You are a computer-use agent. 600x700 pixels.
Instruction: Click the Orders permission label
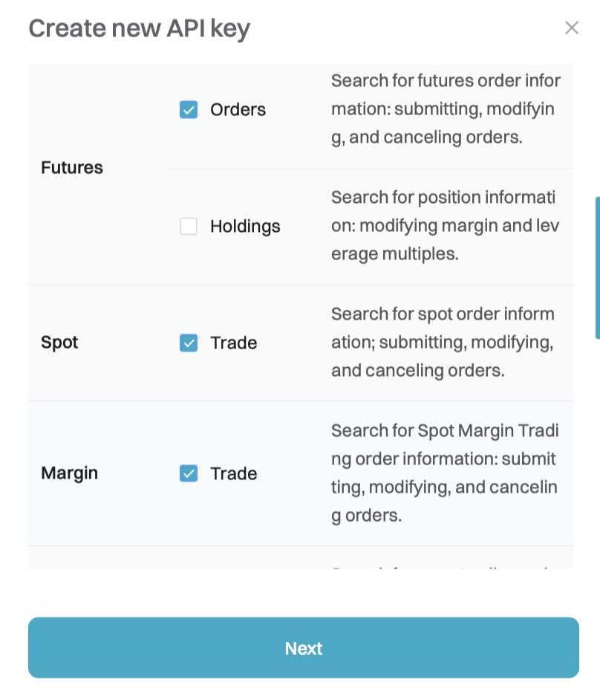[x=238, y=110]
